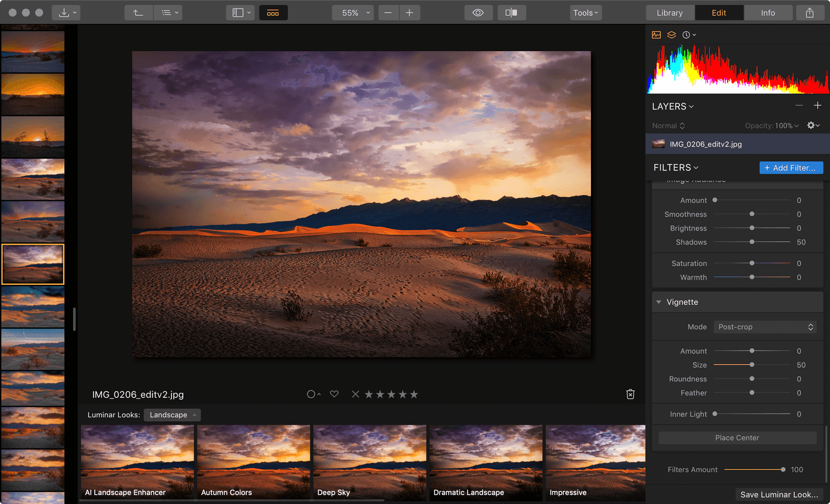
Task: Open the layer Opacity 100% dropdown
Action: (772, 126)
